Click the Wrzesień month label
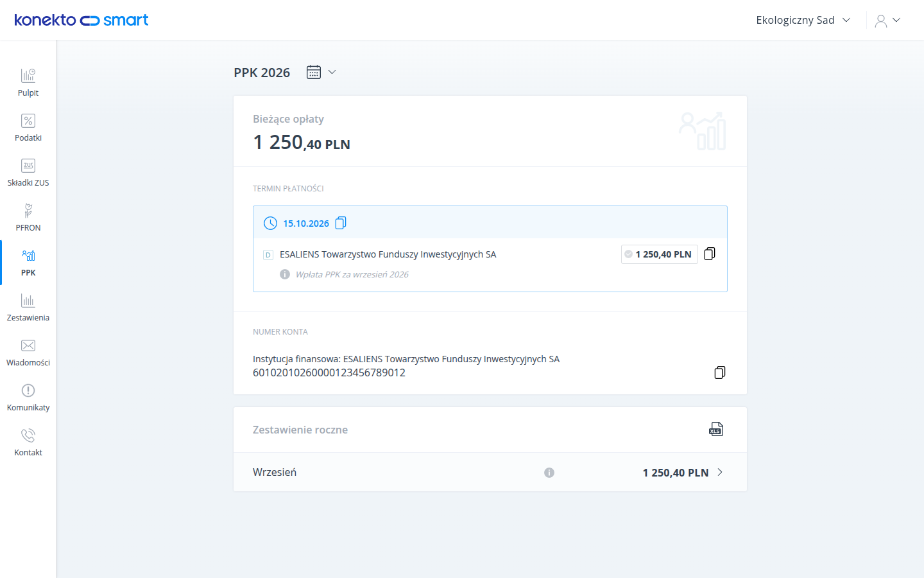The image size is (924, 578). click(x=275, y=472)
